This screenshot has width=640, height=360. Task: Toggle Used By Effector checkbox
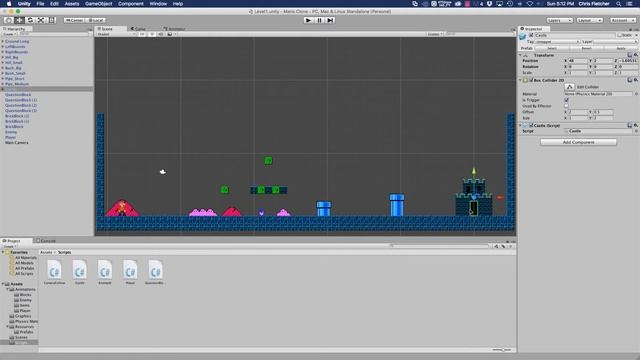566,106
